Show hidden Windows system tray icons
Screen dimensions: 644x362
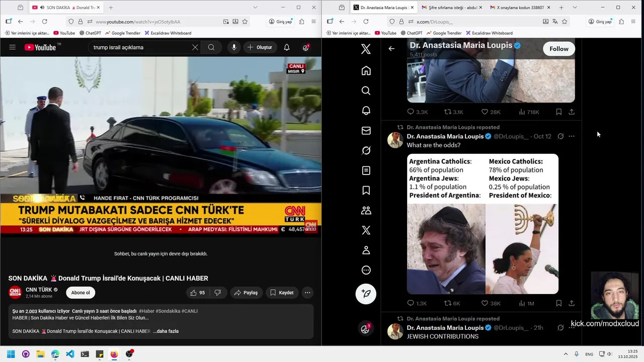566,354
